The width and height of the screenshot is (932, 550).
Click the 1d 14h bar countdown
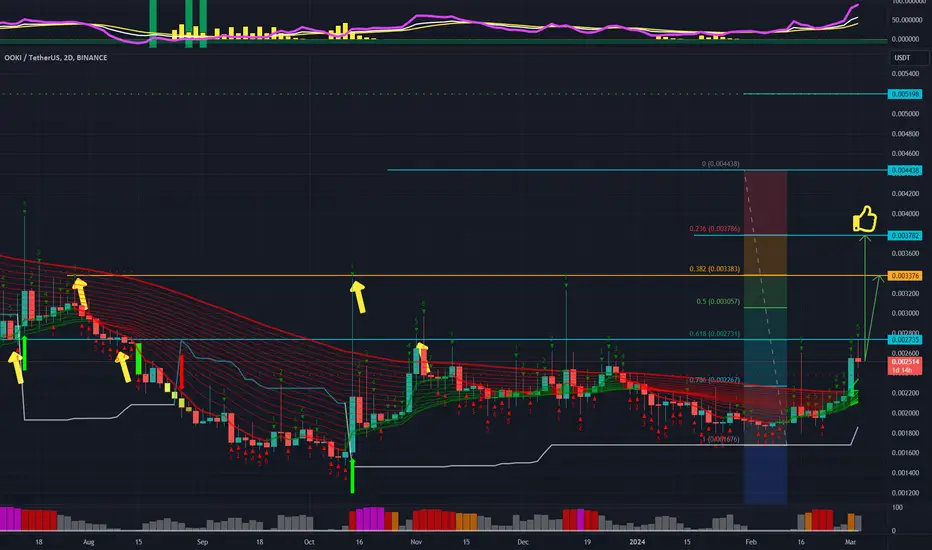902,370
